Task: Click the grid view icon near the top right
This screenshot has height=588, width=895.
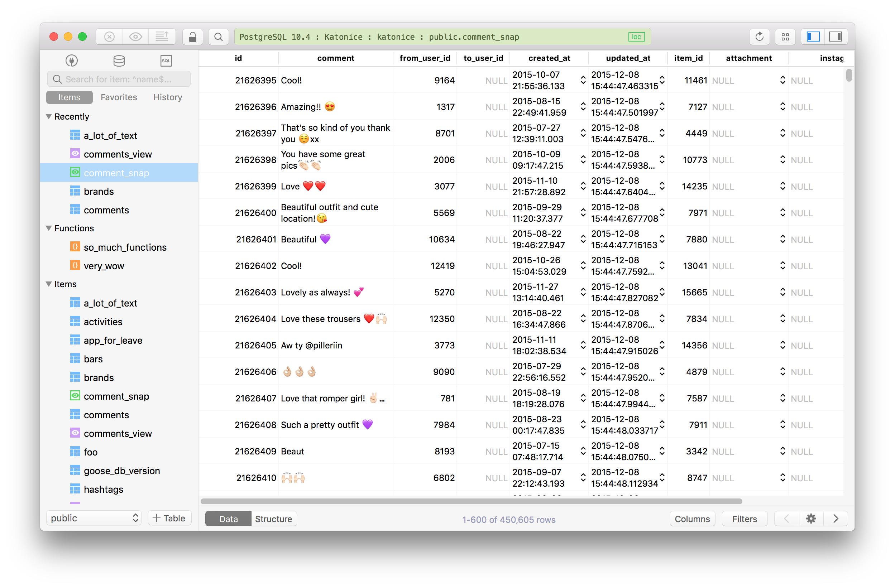Action: [785, 37]
